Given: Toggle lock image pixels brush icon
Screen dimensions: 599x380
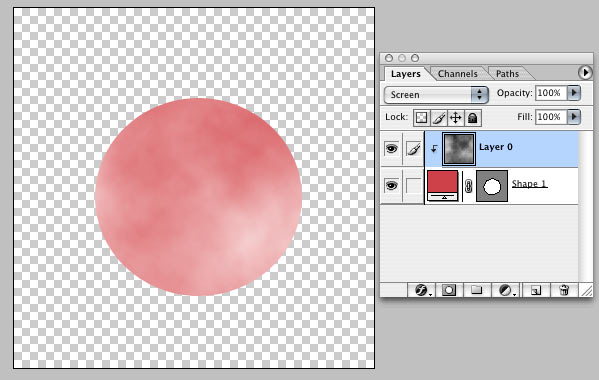Looking at the screenshot, I should click(439, 118).
